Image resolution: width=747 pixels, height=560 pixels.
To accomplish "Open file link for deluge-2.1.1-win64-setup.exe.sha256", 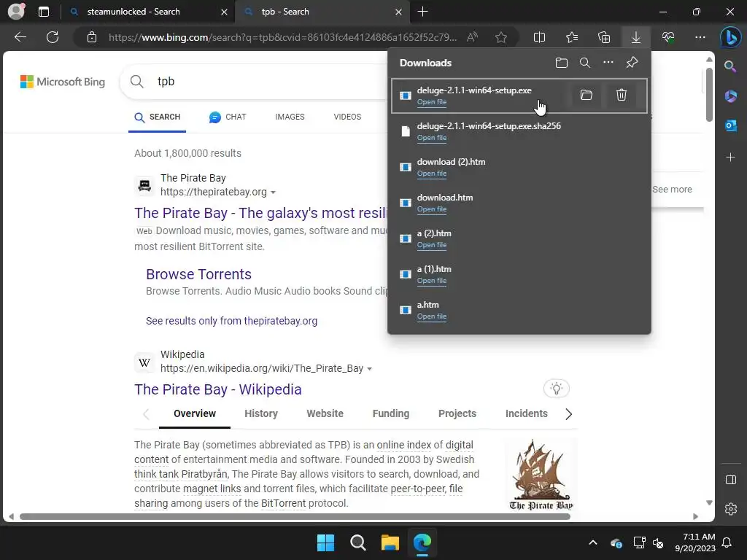I will point(432,138).
